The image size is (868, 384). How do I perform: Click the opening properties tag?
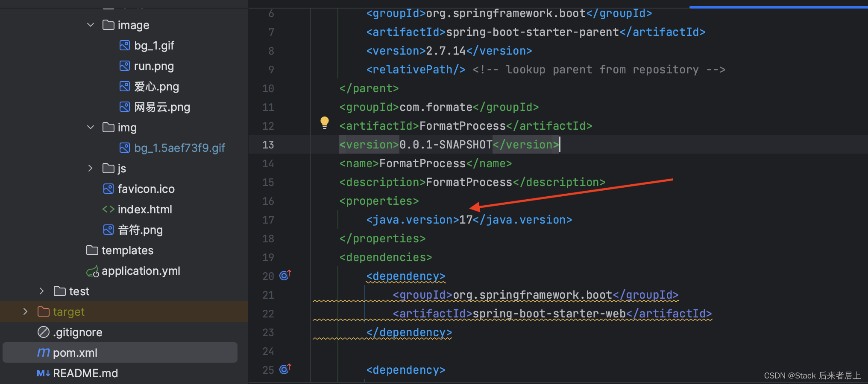(x=379, y=201)
